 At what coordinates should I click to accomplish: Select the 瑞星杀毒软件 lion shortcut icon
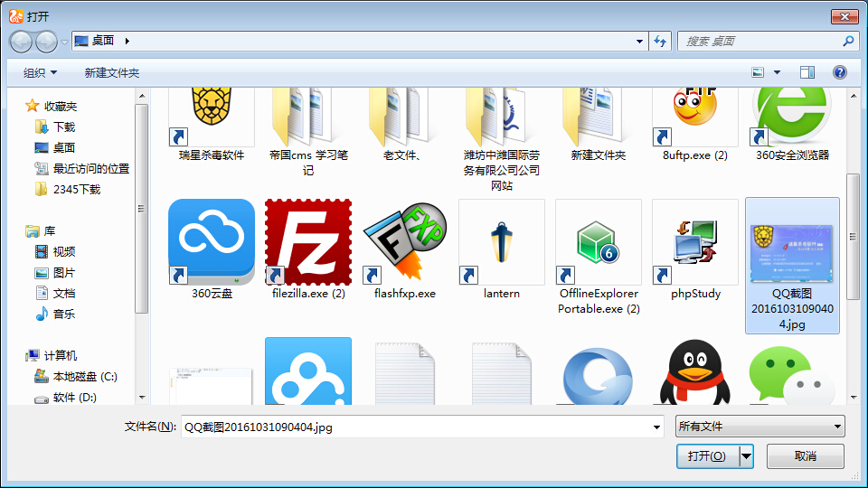[x=212, y=117]
